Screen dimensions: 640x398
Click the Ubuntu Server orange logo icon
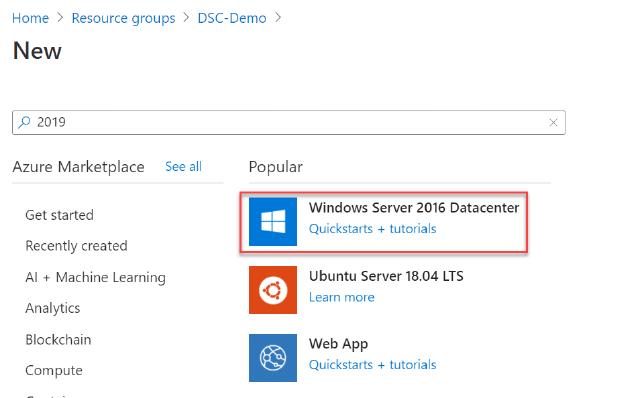273,290
